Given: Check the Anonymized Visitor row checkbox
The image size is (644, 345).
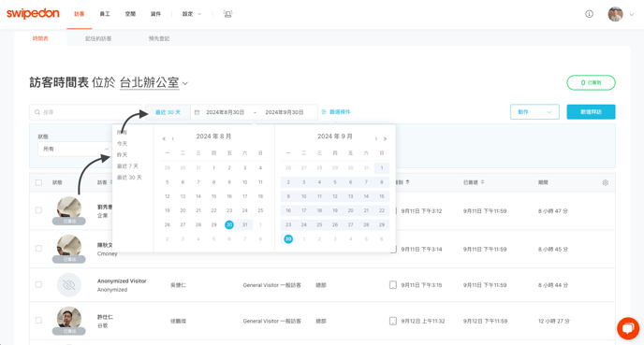Looking at the screenshot, I should (38, 284).
